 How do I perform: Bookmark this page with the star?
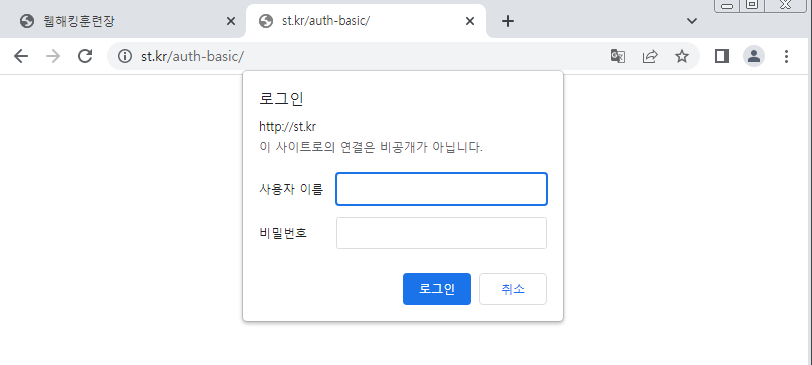click(x=682, y=56)
